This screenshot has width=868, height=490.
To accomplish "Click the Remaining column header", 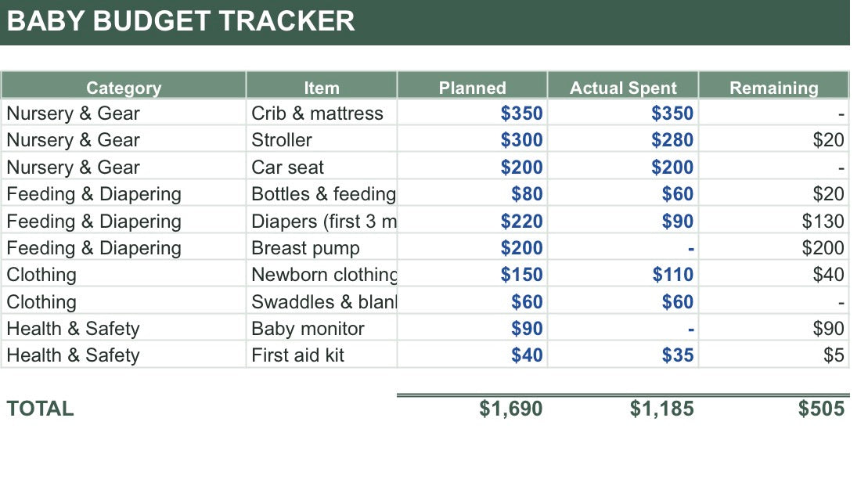I will (x=774, y=86).
